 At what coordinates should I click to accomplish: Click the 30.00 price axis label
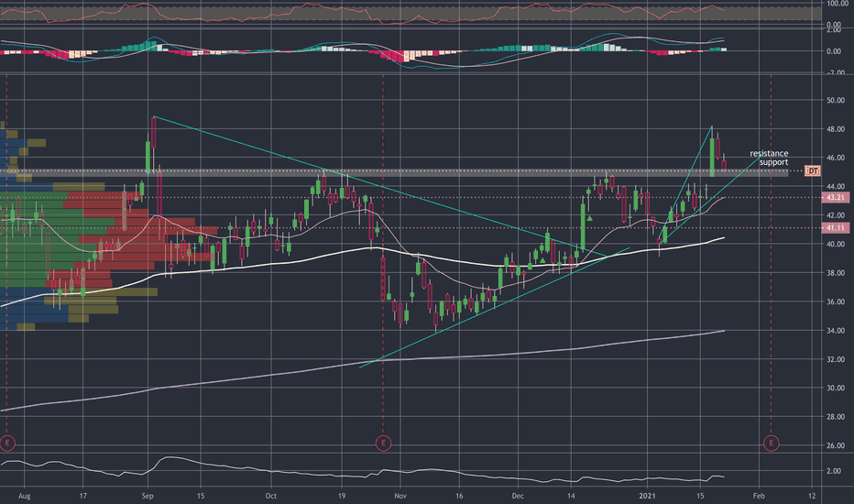pos(835,388)
